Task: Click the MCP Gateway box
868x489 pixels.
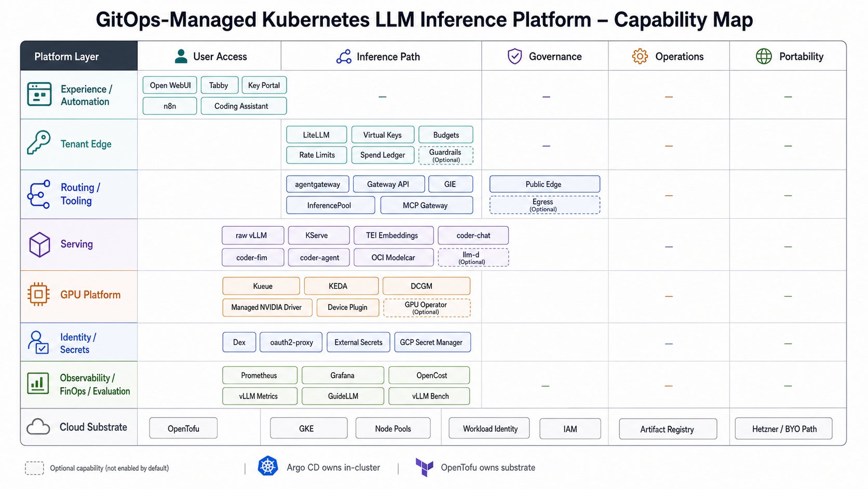Action: click(427, 205)
